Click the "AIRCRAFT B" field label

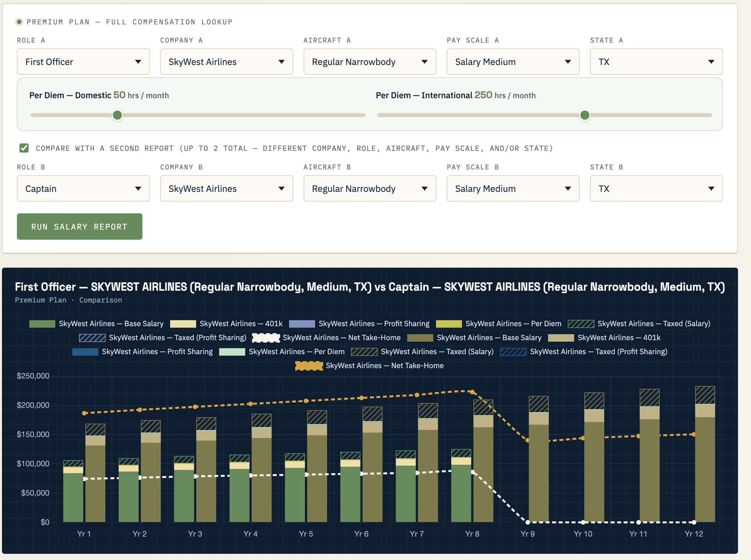327,167
